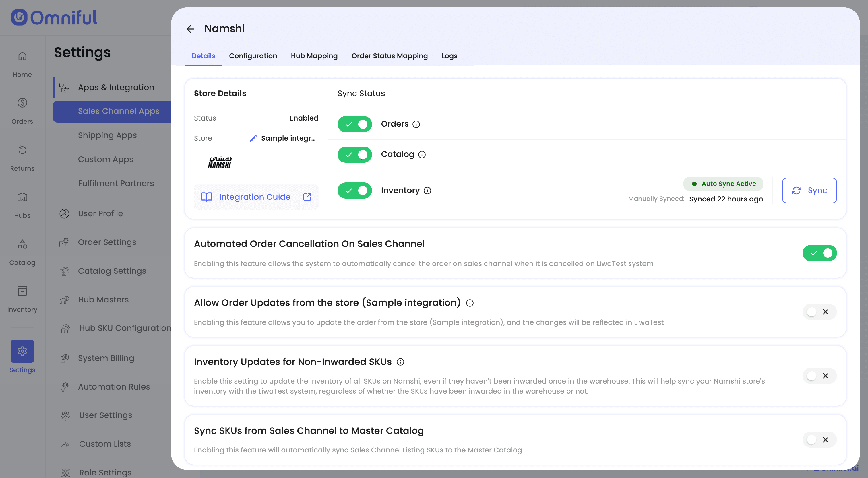Click the 'Store Details' heading
This screenshot has height=478, width=868.
coord(220,94)
